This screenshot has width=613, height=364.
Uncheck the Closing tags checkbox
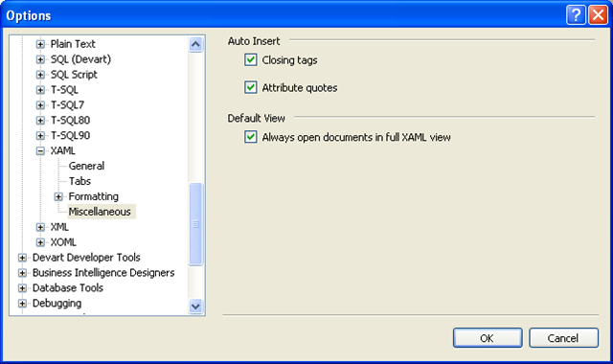(x=251, y=60)
